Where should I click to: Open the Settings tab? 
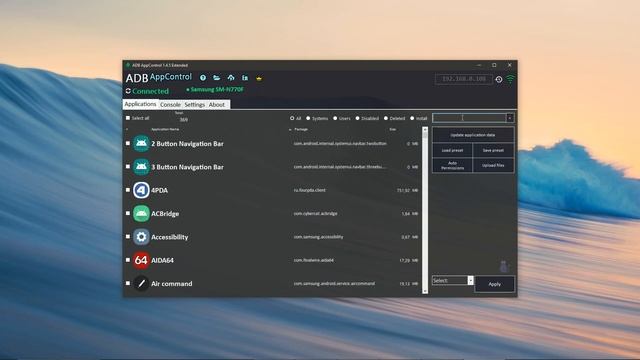[195, 105]
